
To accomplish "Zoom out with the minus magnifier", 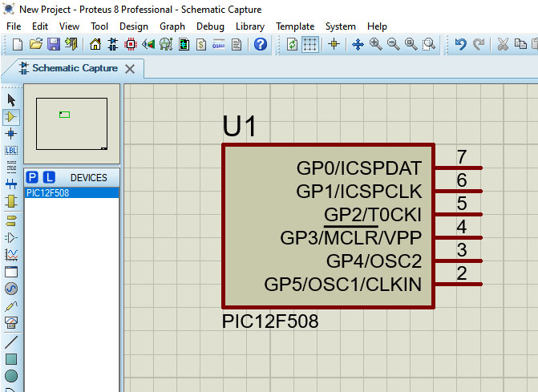I will coord(393,44).
